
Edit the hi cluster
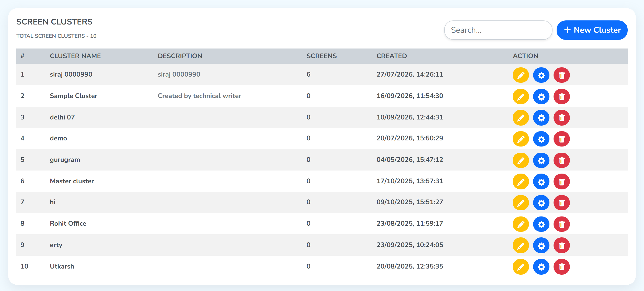(521, 203)
